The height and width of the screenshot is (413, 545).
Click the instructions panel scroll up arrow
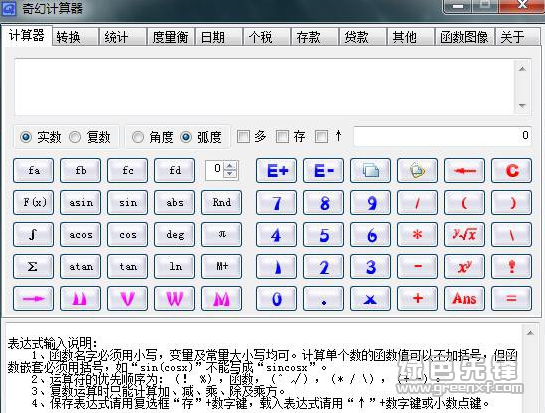(x=530, y=333)
